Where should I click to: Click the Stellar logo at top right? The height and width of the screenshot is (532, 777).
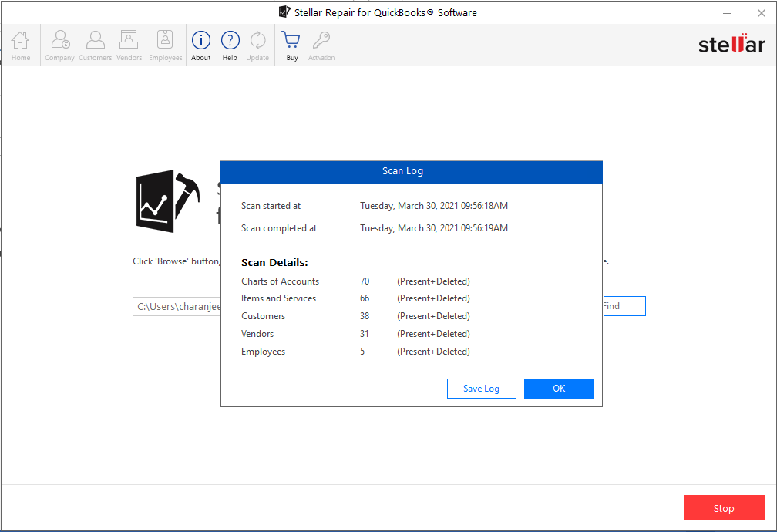pos(732,44)
